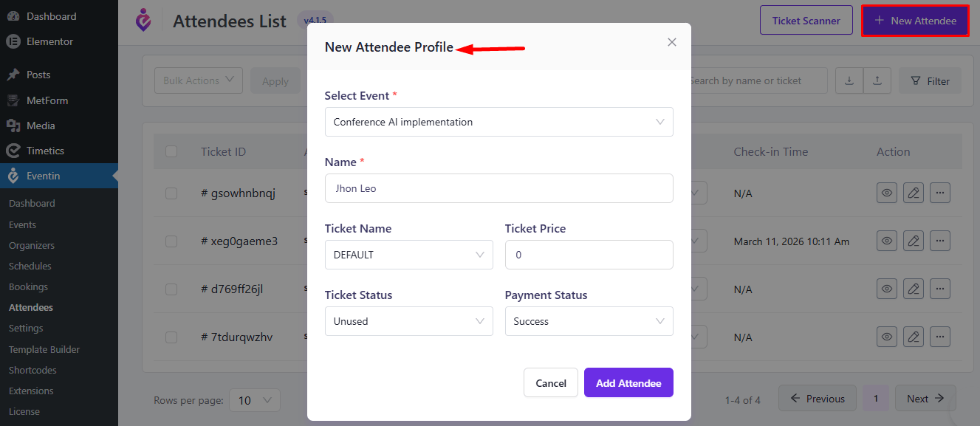
Task: Close the New Attendee Profile dialog
Action: click(x=671, y=43)
